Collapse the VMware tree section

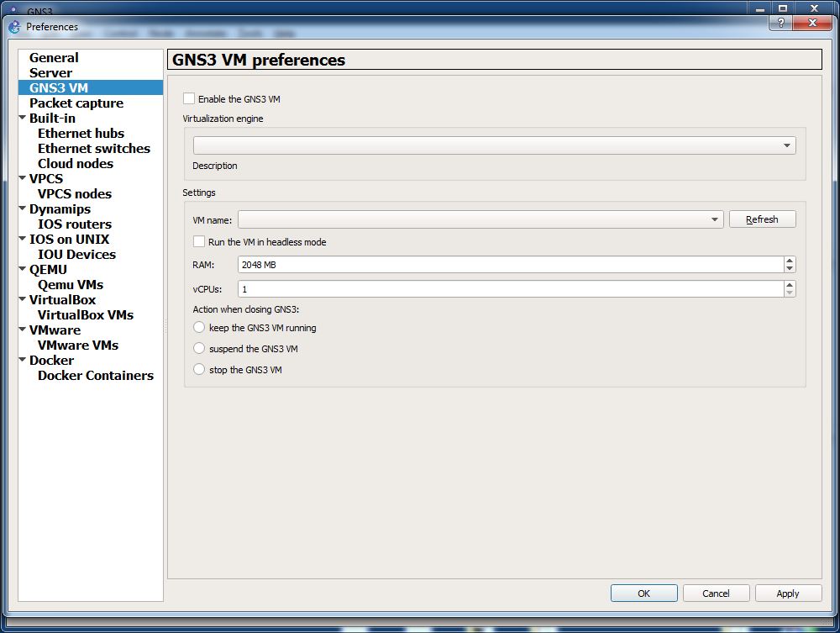click(23, 329)
